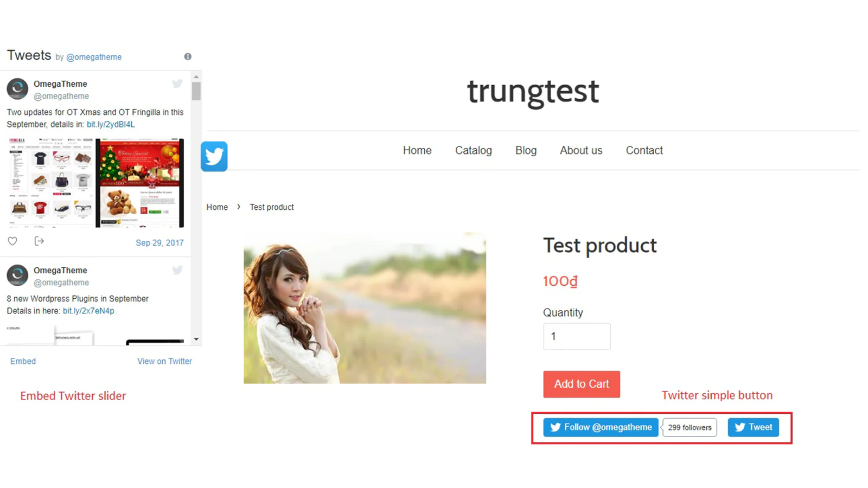Open the Christmas theme thumbnail in the tweet

click(x=140, y=183)
